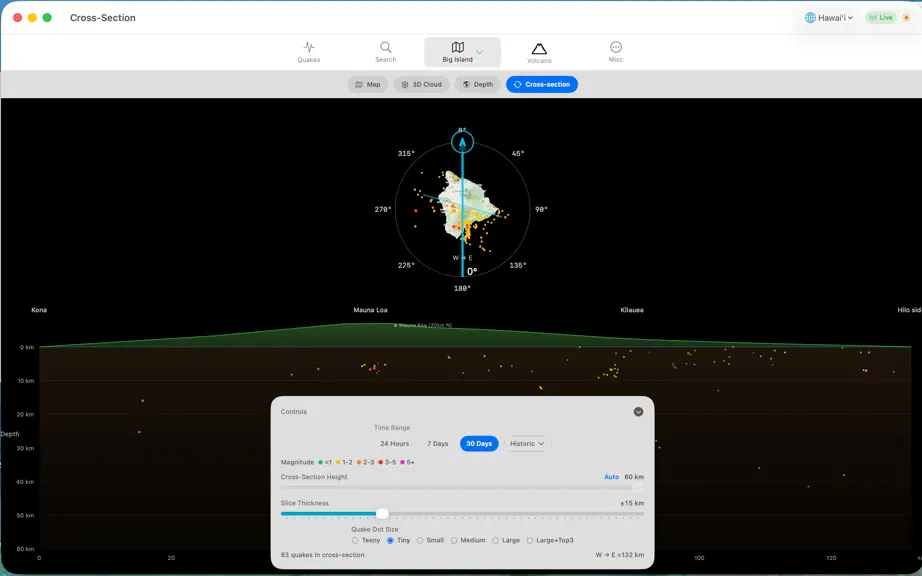
Task: Click the Big Island compass map thumbnail
Action: (466, 207)
